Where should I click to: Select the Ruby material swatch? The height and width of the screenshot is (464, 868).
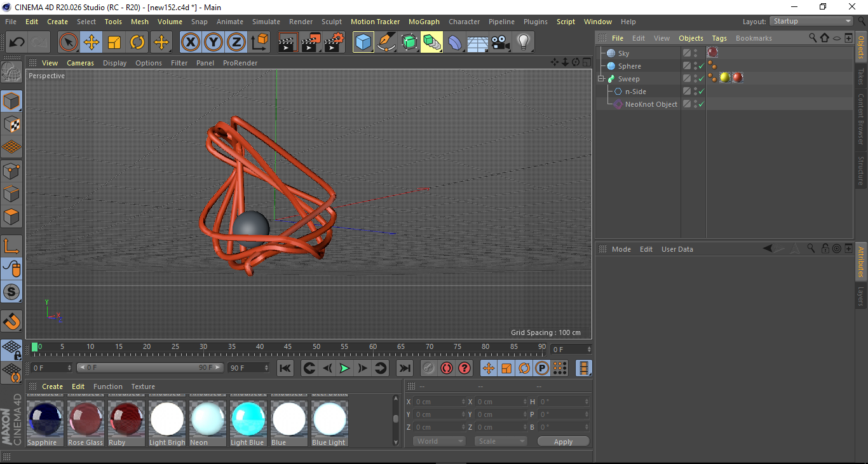pyautogui.click(x=126, y=422)
